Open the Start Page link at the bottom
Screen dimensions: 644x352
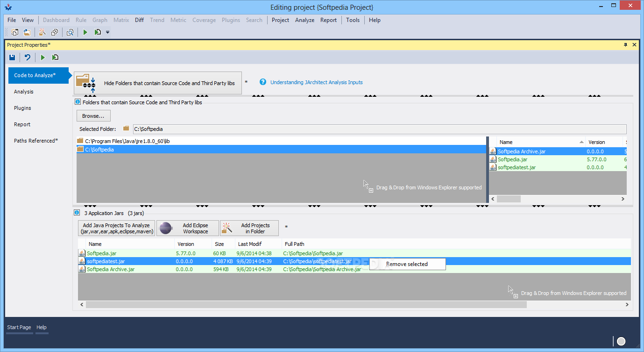(19, 327)
